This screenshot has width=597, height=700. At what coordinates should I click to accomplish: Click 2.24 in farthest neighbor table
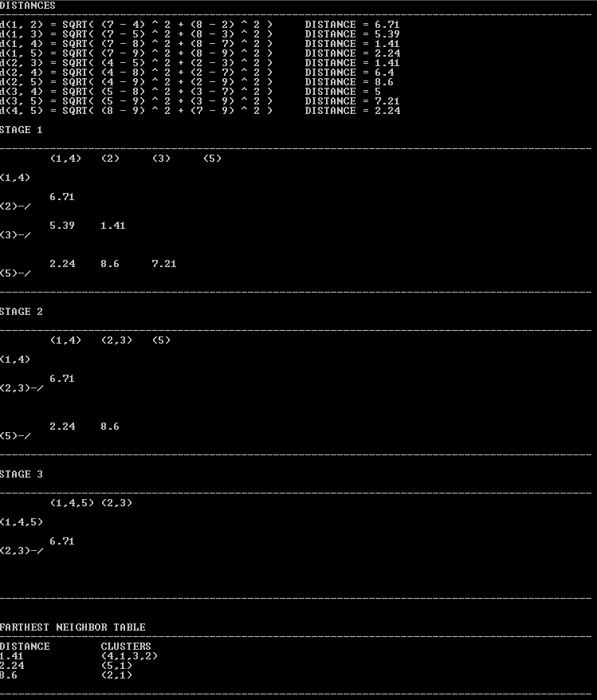pos(12,666)
